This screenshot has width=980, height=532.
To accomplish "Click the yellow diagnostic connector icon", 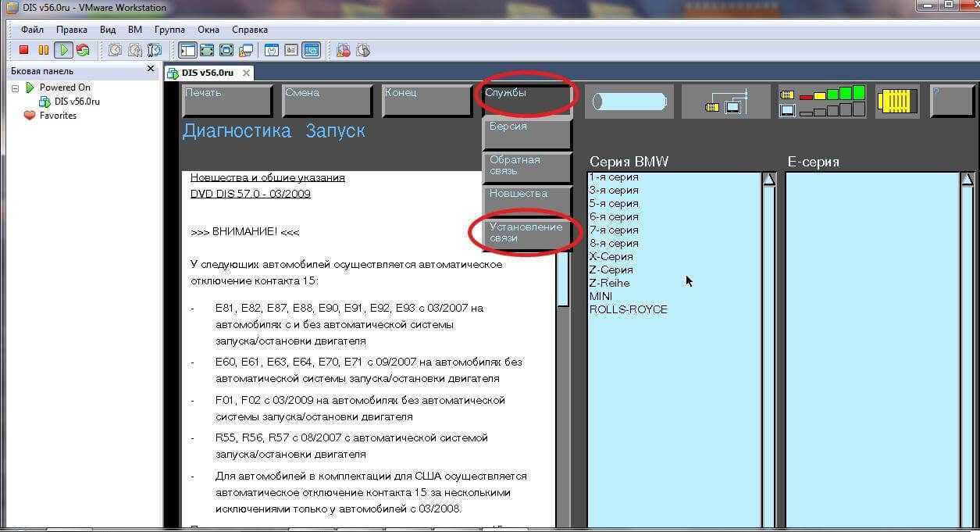I will (x=896, y=102).
